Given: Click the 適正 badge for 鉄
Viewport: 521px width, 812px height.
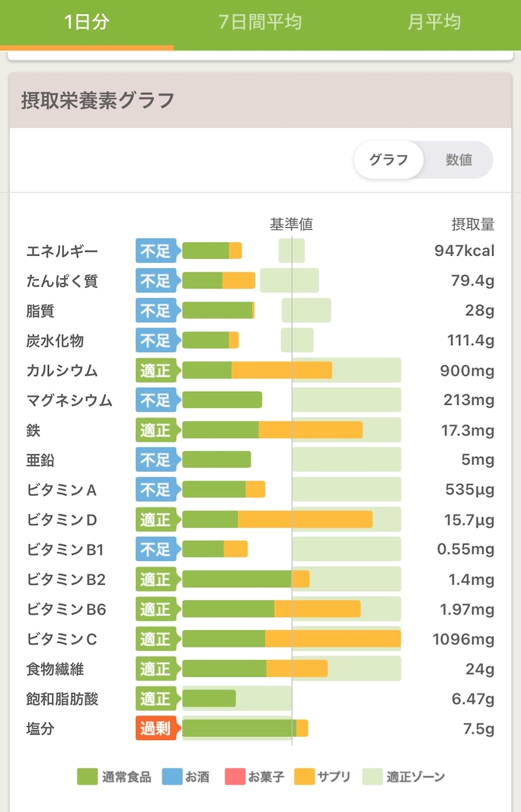Looking at the screenshot, I should click(156, 430).
